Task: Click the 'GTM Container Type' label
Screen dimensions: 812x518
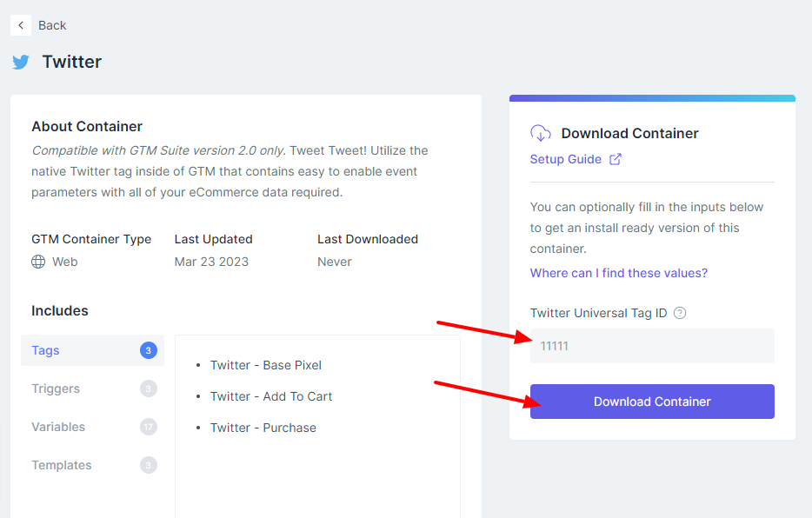Action: coord(91,240)
